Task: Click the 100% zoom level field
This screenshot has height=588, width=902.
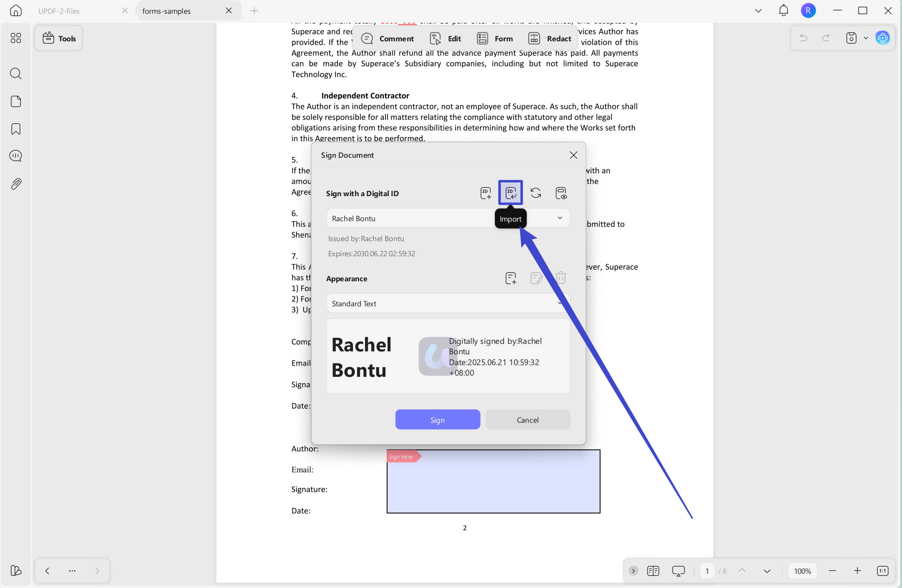Action: [802, 570]
